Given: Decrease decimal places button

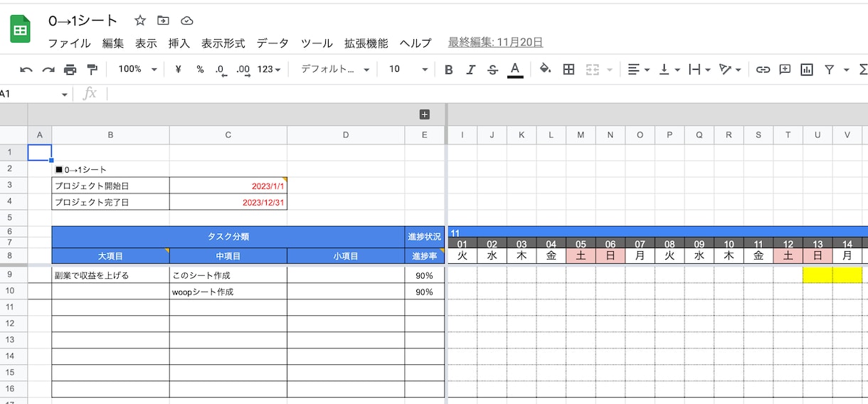Looking at the screenshot, I should (221, 69).
